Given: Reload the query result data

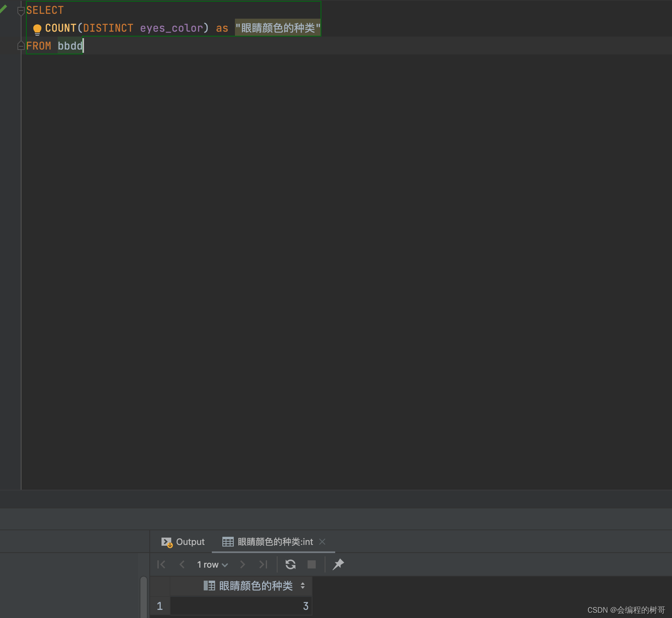Looking at the screenshot, I should [x=291, y=564].
